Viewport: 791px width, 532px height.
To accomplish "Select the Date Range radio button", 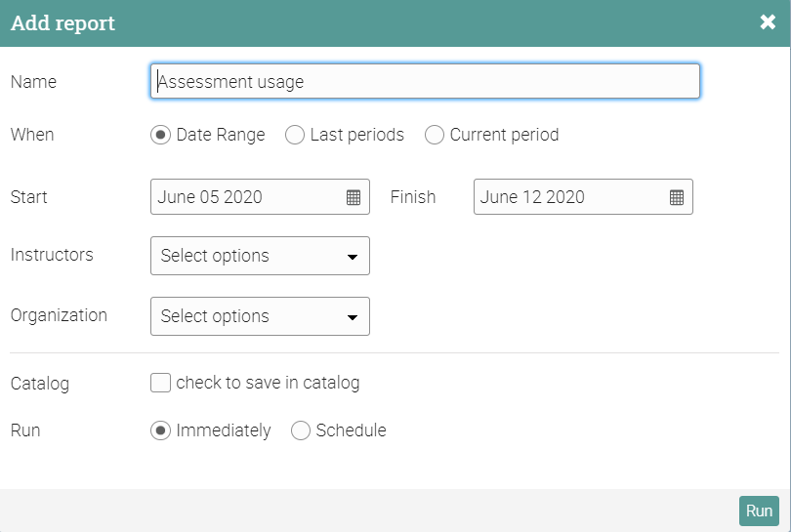I will [160, 135].
